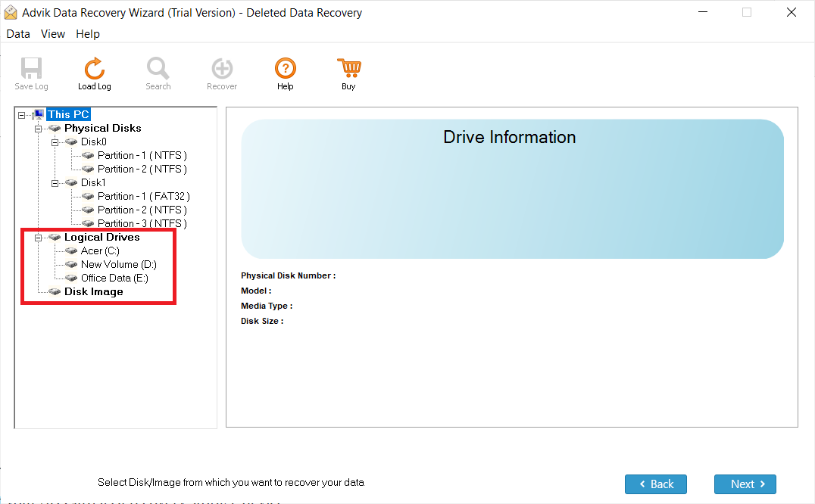Click the Logical Drives drive icon

55,237
